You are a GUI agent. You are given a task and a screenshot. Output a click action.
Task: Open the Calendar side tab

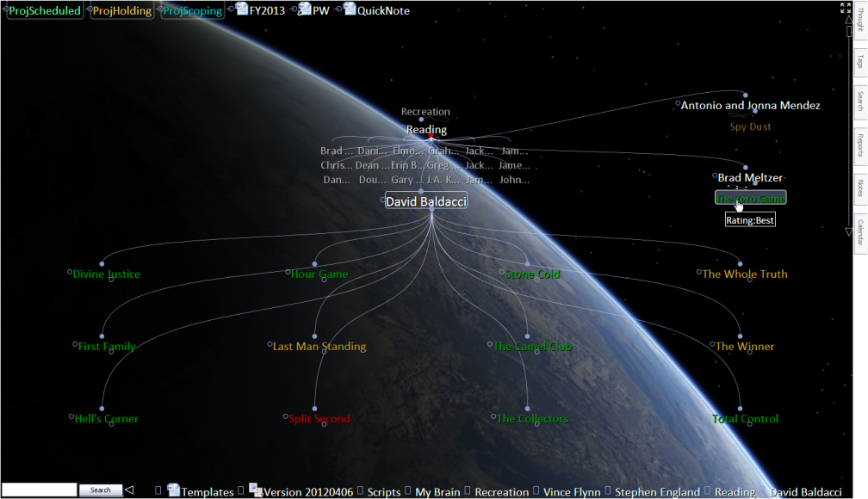tap(859, 232)
